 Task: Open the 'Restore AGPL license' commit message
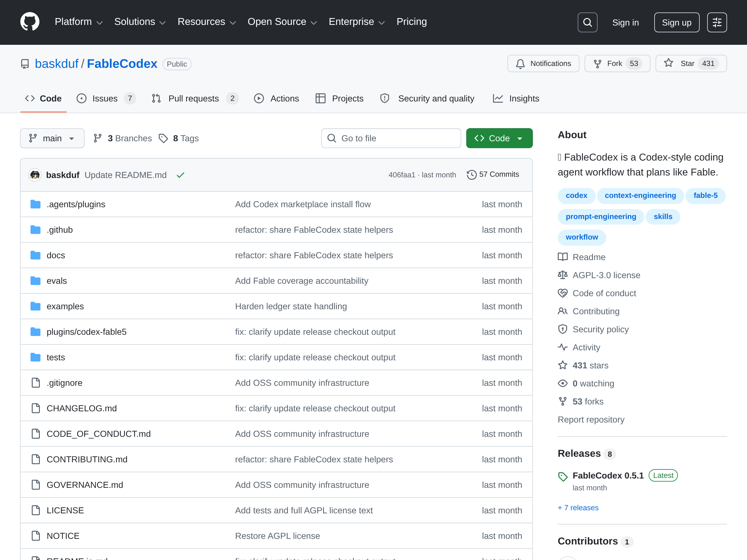tap(277, 536)
